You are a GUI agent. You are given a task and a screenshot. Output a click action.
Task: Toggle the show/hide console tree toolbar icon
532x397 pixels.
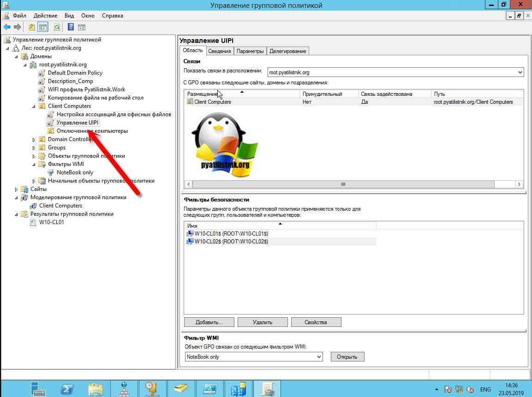click(43, 27)
